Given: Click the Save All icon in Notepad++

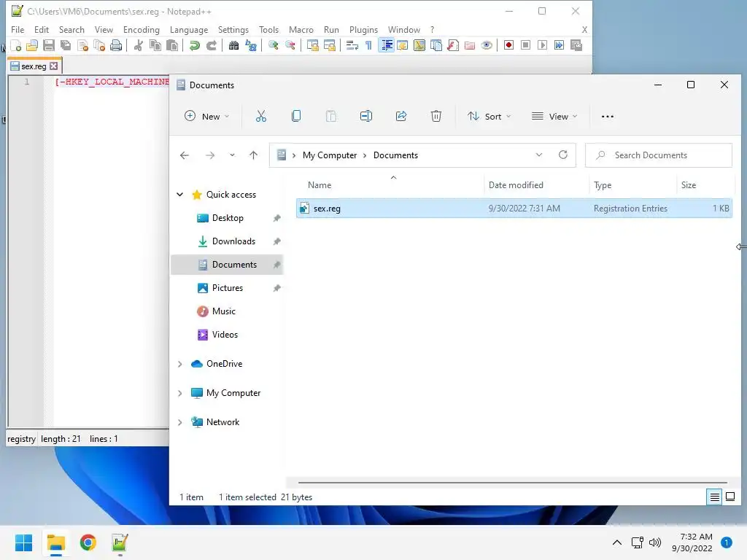Looking at the screenshot, I should tap(65, 45).
